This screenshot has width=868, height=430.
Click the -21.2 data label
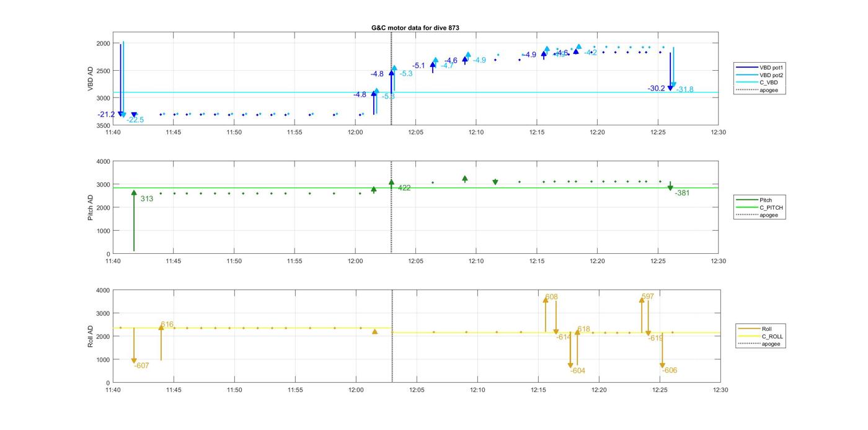pos(106,115)
